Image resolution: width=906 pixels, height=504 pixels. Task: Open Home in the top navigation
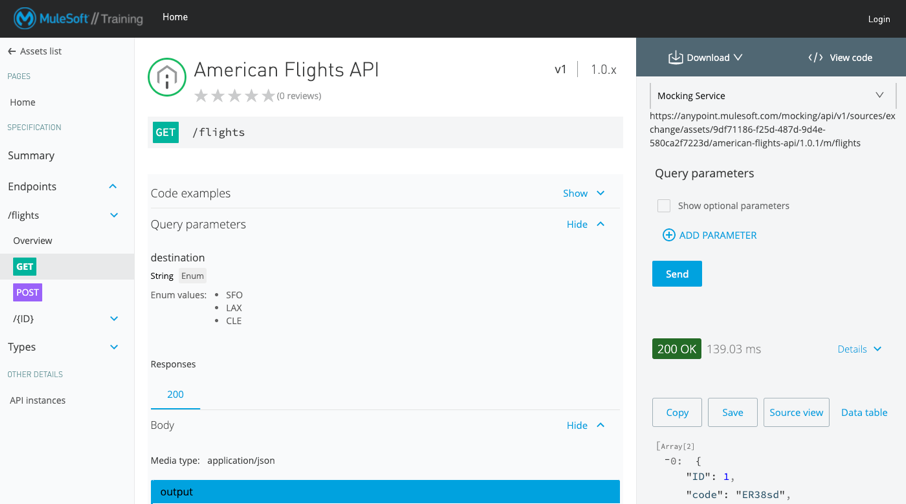(175, 17)
